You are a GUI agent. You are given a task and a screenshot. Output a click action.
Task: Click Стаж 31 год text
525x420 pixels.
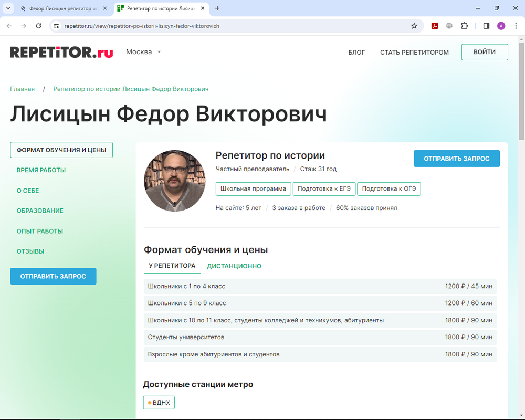[318, 169]
